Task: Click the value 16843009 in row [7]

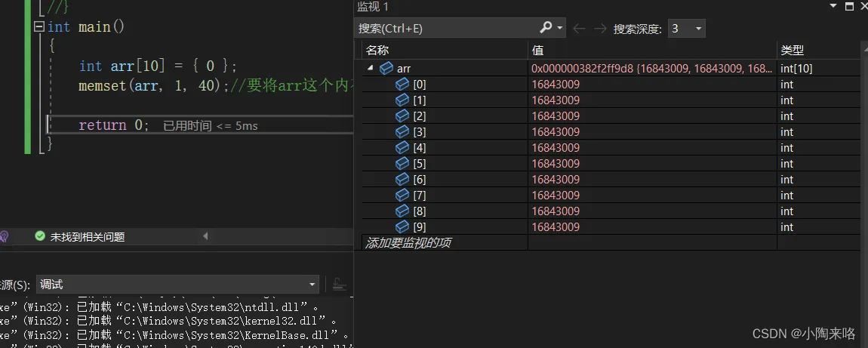Action: click(556, 196)
